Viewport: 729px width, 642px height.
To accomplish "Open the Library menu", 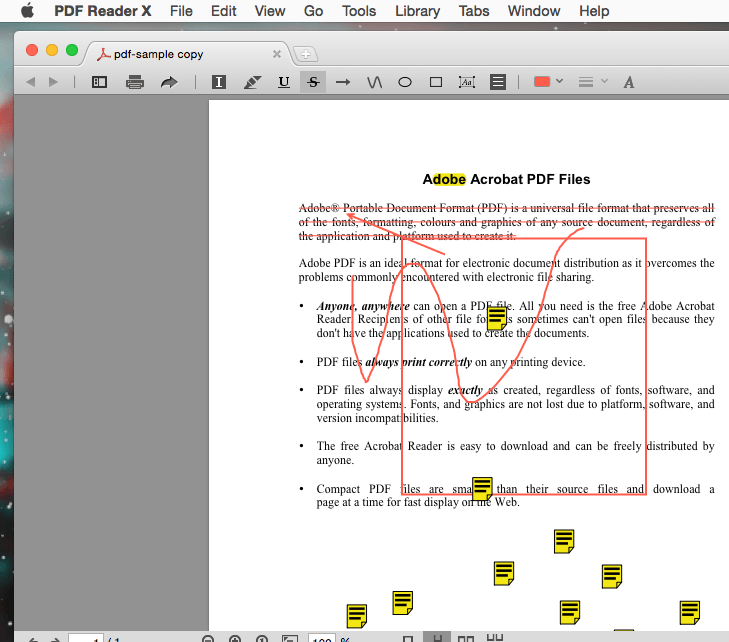I will click(x=418, y=11).
